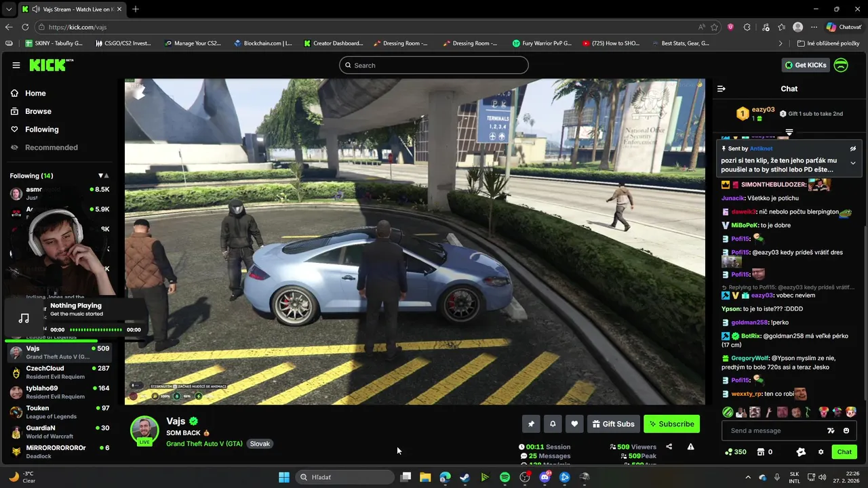Pin the Vajs channel icon
This screenshot has height=488, width=868.
[x=531, y=424]
